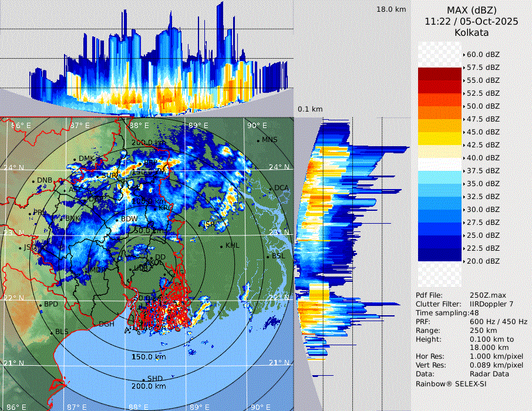Screen dimensions: 532x411
Task: Select the DNB station marker
Action: click(x=34, y=181)
